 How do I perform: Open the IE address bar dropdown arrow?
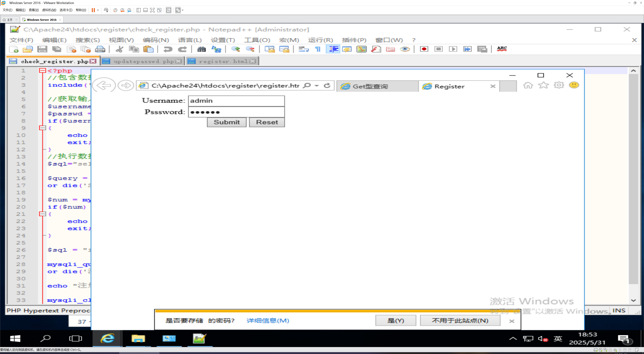[316, 86]
